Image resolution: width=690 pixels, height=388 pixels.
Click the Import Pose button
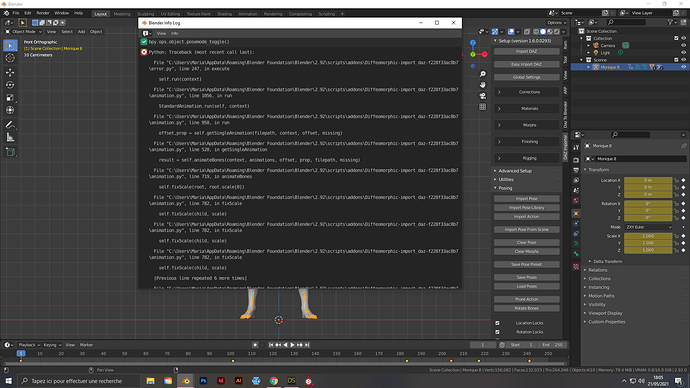527,198
